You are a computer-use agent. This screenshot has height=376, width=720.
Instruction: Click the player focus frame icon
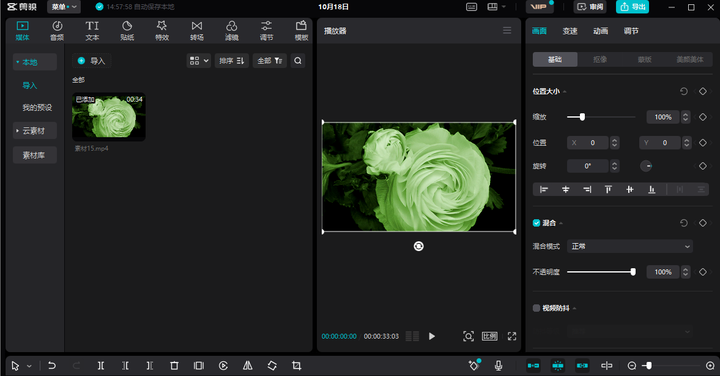tap(468, 336)
